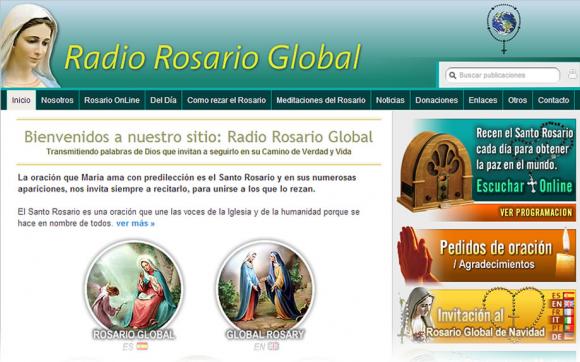Click the Radio Rosario Global site title
Viewport: 580px width, 362px height.
tap(212, 57)
